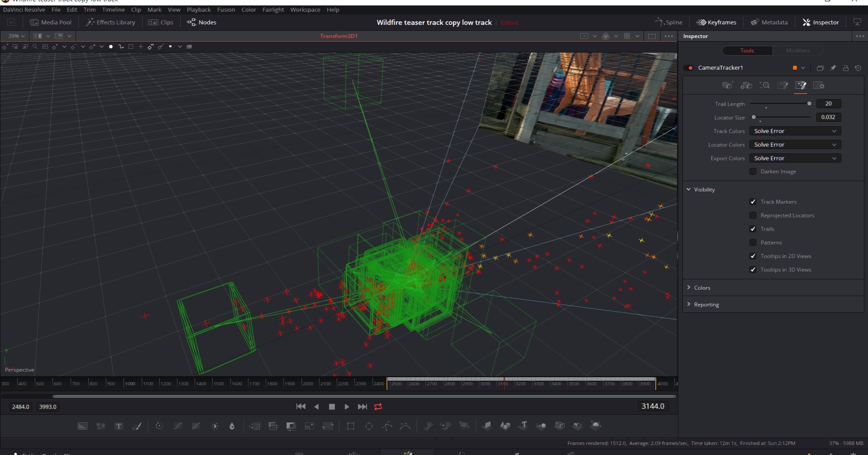Screen dimensions: 868x455
Task: Switch to Modifiers tab in Inspector
Action: point(798,51)
